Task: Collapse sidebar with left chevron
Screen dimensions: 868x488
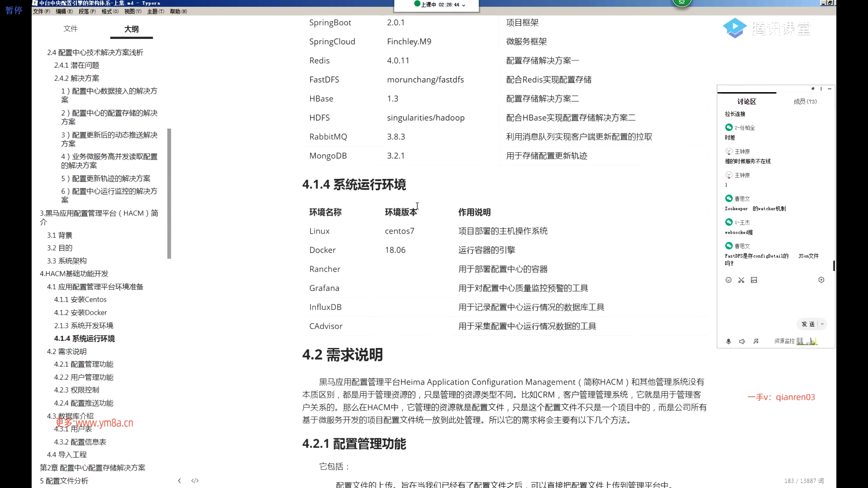Action: pyautogui.click(x=179, y=480)
